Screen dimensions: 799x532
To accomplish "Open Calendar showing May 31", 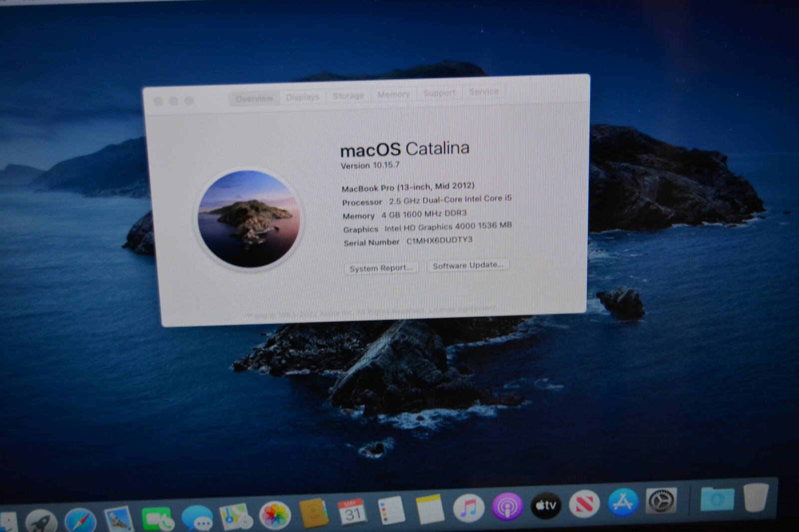I will coord(352,512).
